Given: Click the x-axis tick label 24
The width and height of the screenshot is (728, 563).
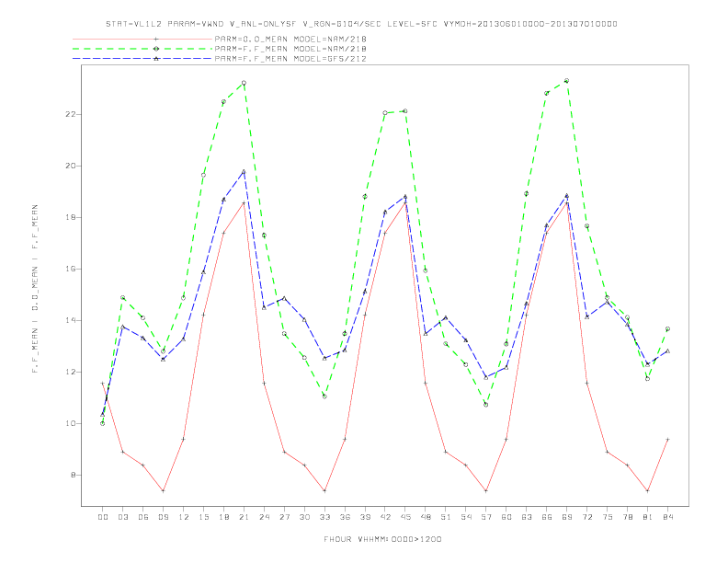Looking at the screenshot, I should 264,517.
